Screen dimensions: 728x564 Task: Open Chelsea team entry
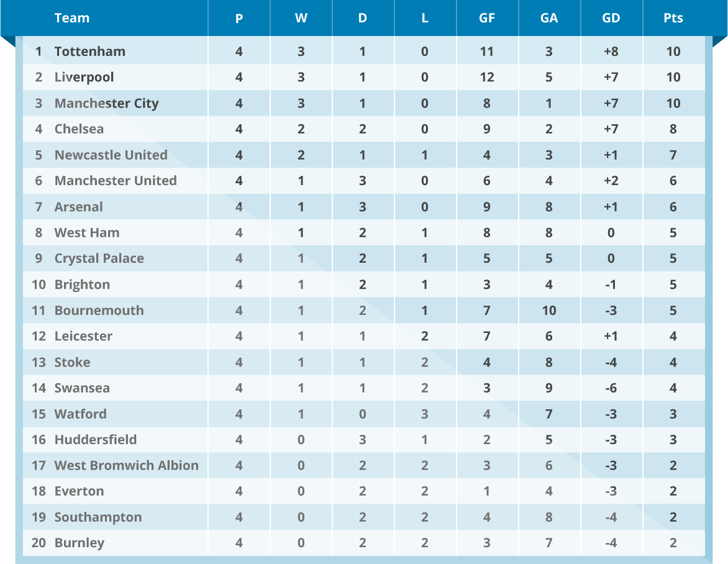79,129
